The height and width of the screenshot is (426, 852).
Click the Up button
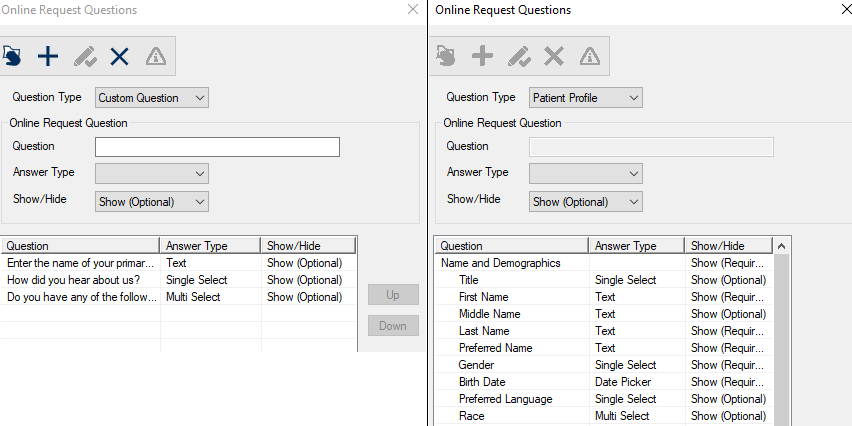coord(393,295)
